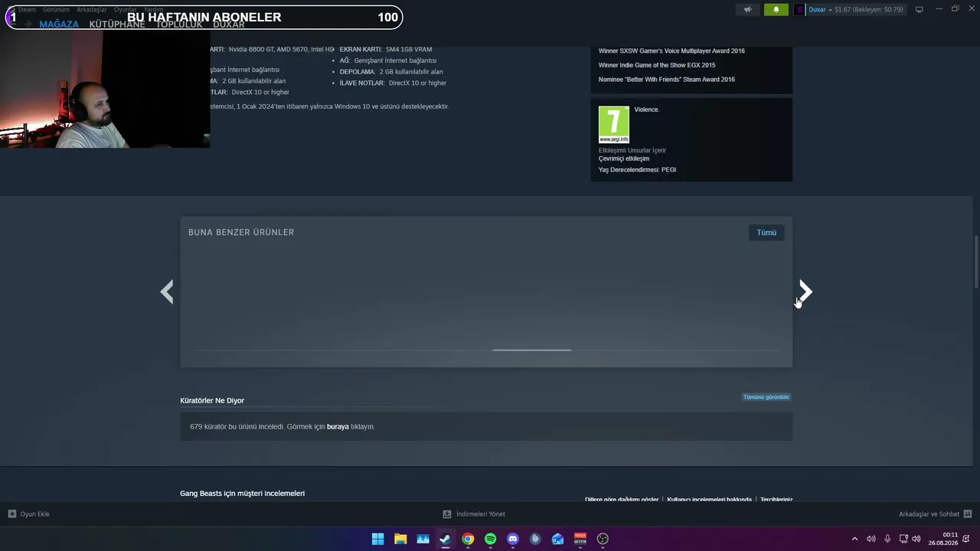Viewport: 980px width, 551px height.
Task: Click 'Winner SXSW Gamer's Voice Multiplayer Award 2016'
Action: [671, 51]
